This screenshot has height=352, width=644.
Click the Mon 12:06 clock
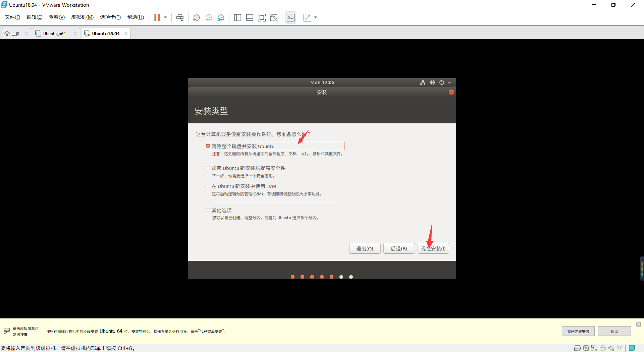point(322,82)
